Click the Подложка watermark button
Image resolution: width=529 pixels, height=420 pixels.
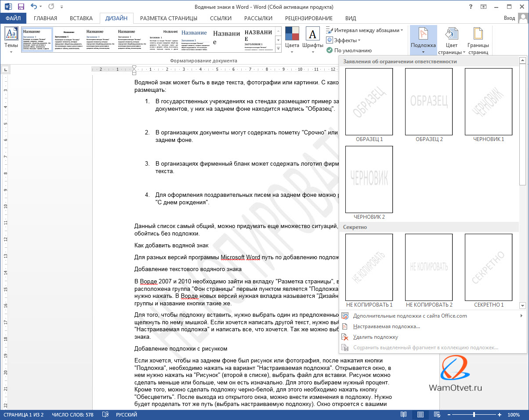click(x=423, y=40)
